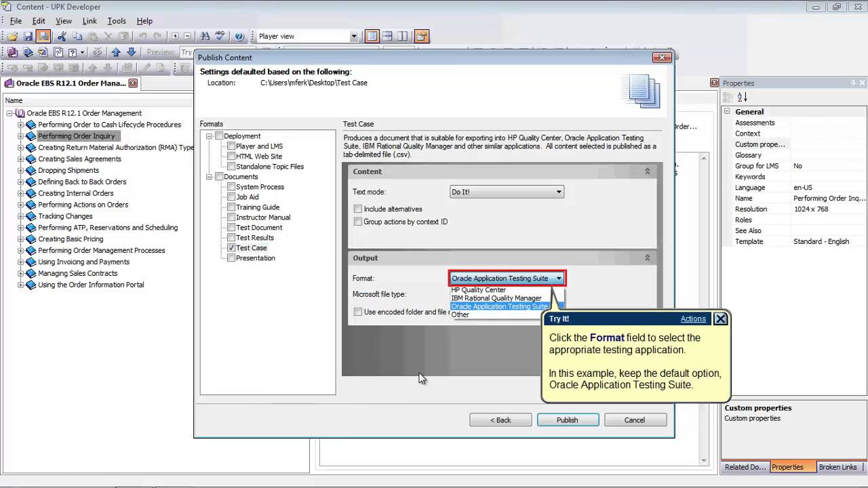Close the Try It! instruction bubble
Screen dimensions: 868x488
tap(721, 319)
